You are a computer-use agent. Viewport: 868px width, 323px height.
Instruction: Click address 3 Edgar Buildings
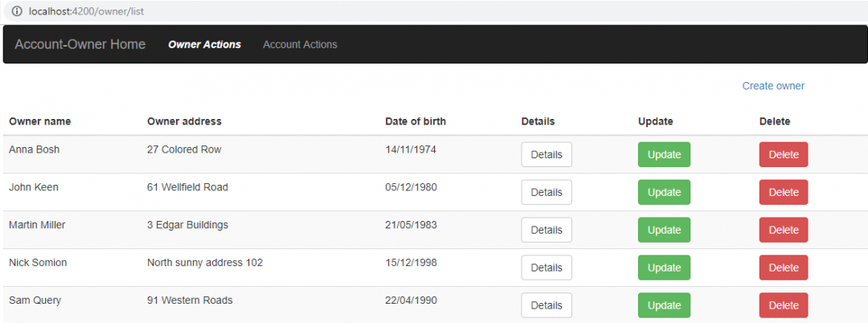187,225
